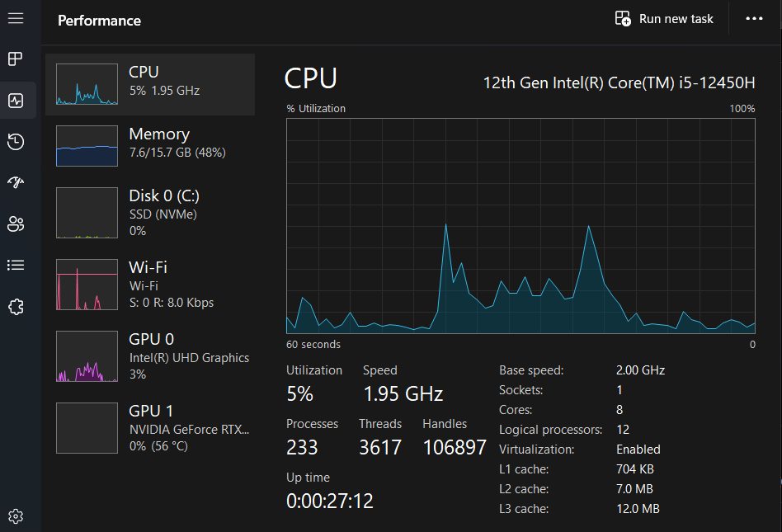The height and width of the screenshot is (532, 782).
Task: Switch to the Users page
Action: click(x=16, y=224)
